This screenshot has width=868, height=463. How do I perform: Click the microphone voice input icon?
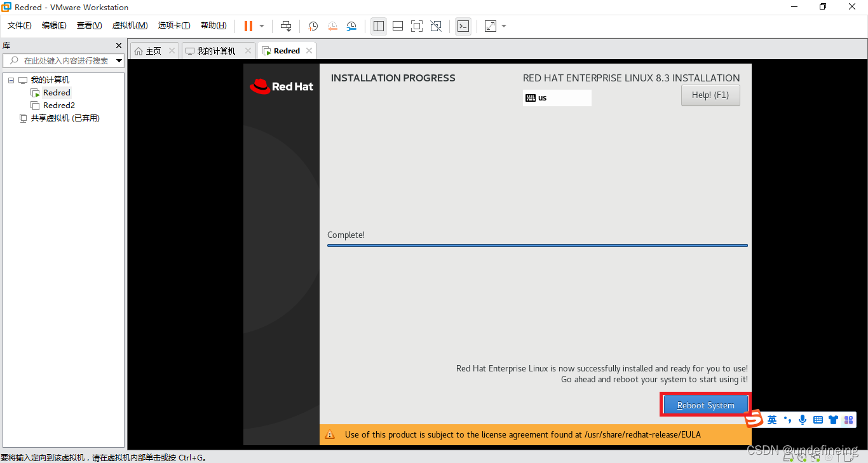click(x=803, y=420)
